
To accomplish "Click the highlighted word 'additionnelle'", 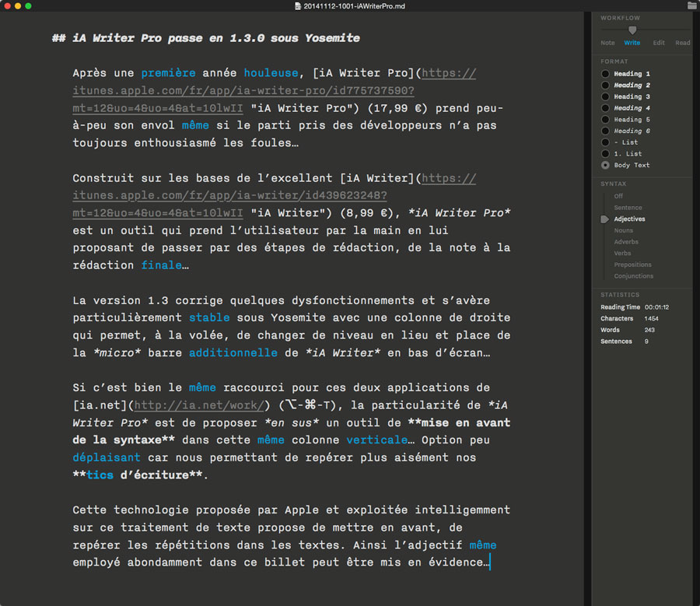I will (233, 353).
